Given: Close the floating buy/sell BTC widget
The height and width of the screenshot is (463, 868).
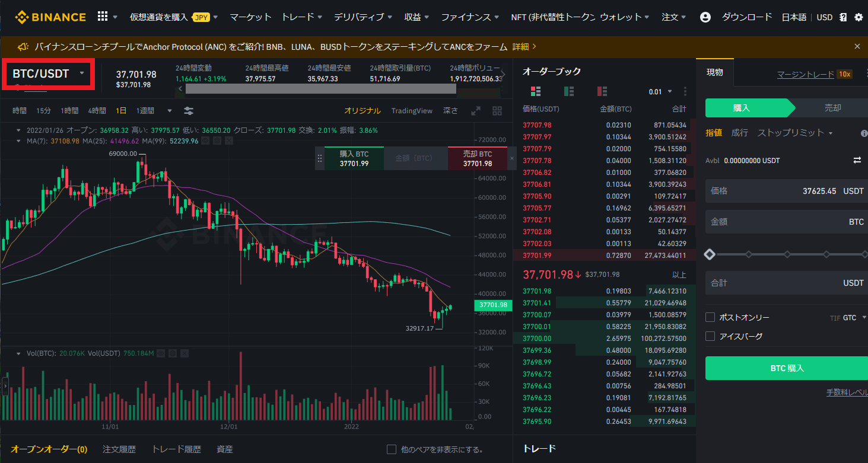Looking at the screenshot, I should click(511, 158).
